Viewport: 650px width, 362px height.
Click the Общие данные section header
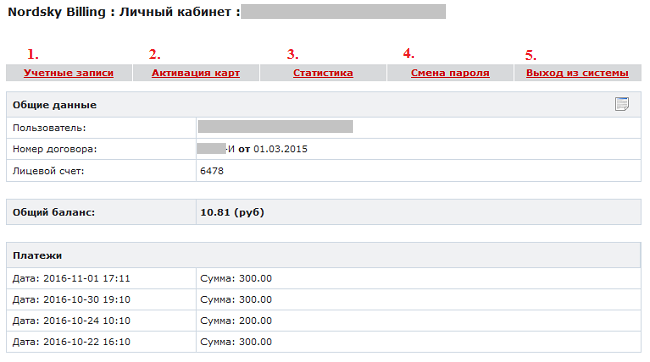click(x=54, y=105)
